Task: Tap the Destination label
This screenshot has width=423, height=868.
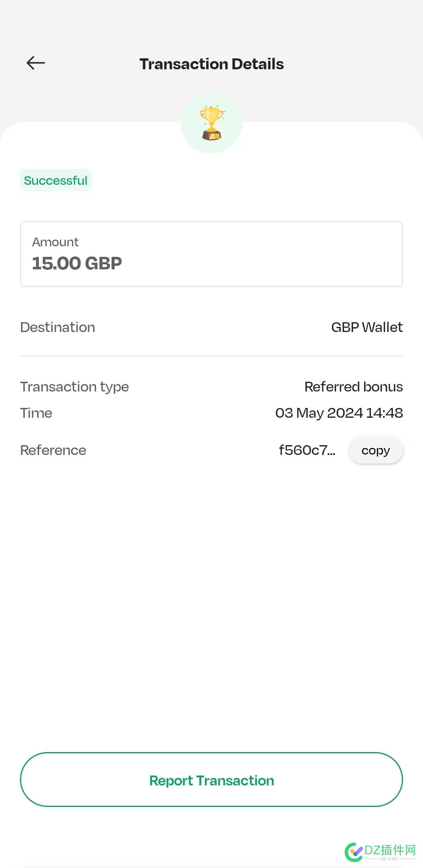Action: pyautogui.click(x=58, y=327)
